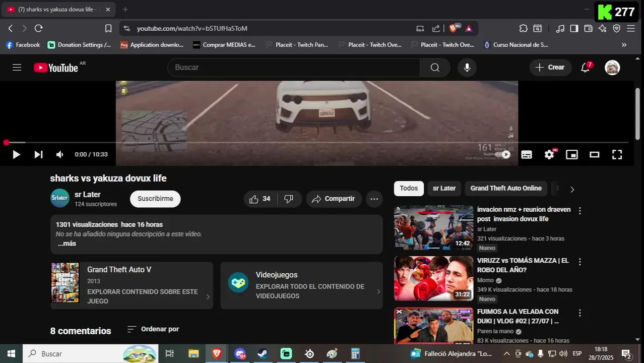Mute the video volume
Viewport: 644px width, 363px height.
60,155
